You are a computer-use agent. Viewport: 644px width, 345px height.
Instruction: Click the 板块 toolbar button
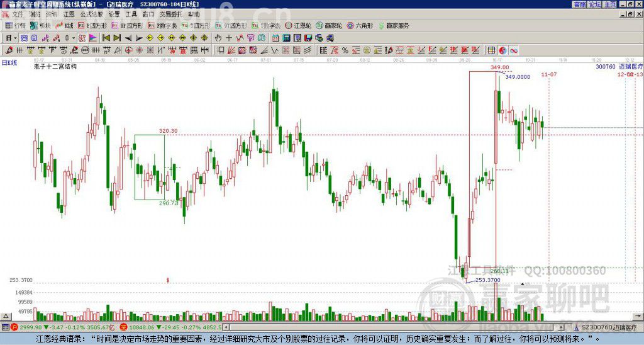click(x=41, y=25)
